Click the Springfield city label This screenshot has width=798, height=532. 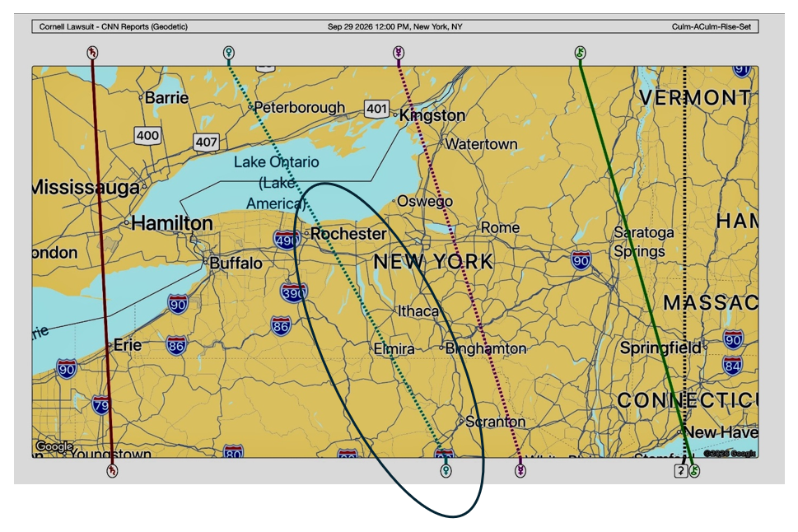click(660, 348)
